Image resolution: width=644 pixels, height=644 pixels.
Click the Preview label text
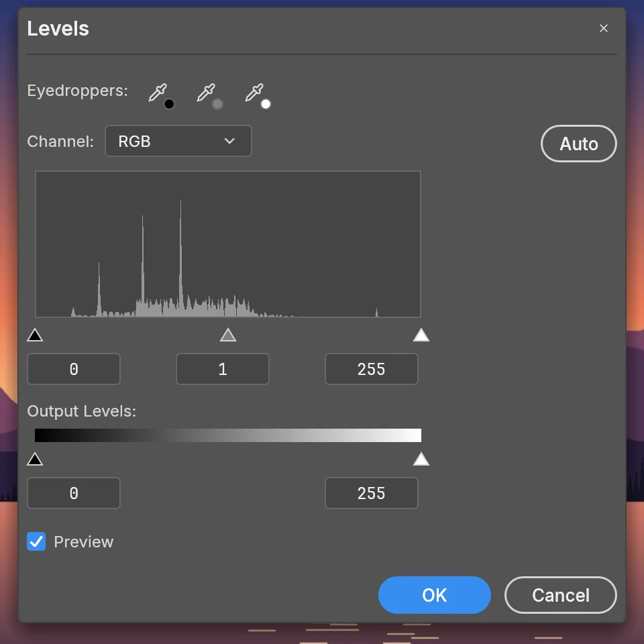(x=84, y=542)
